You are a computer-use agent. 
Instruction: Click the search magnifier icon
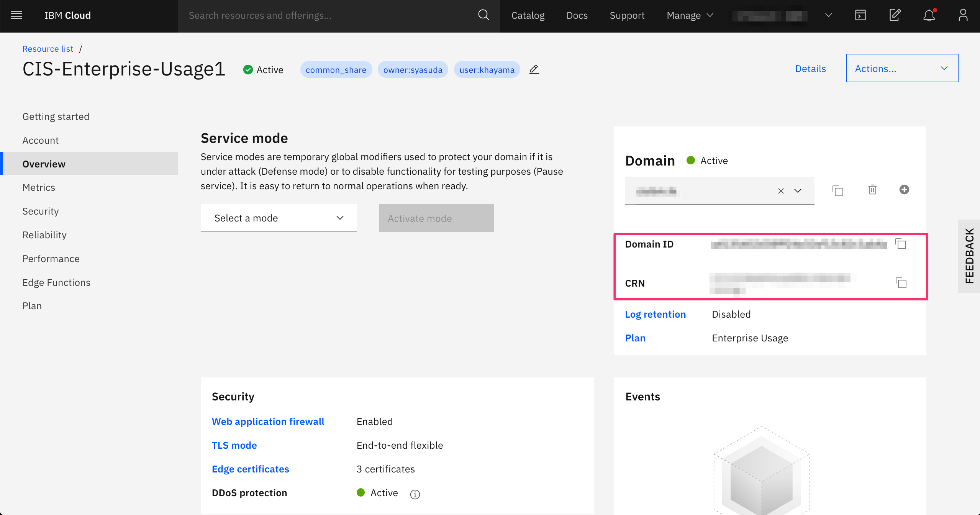pos(483,15)
